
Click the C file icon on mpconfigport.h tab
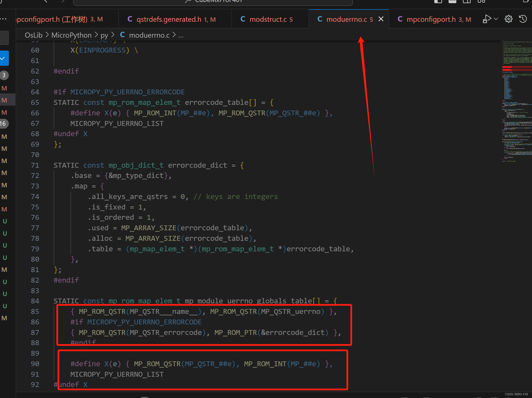point(400,19)
